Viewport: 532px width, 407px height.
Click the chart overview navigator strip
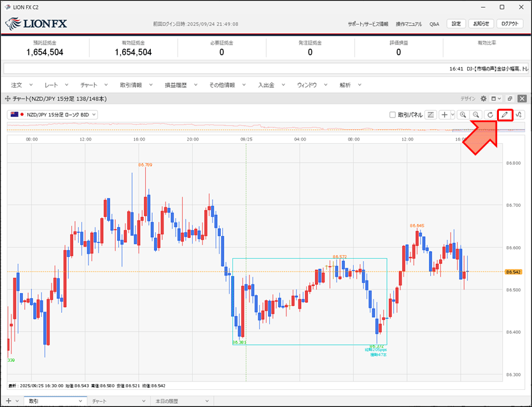point(255,127)
